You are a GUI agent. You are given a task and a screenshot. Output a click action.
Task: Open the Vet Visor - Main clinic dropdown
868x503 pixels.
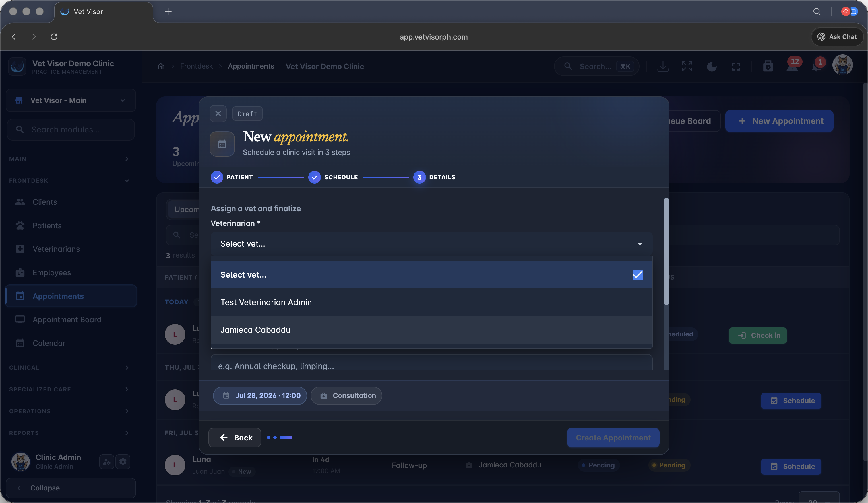[x=71, y=100]
